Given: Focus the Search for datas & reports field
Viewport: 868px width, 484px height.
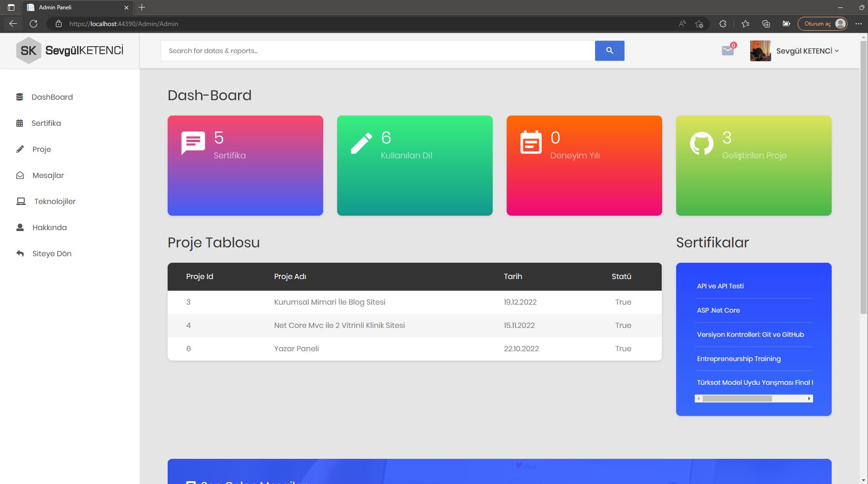Looking at the screenshot, I should click(378, 51).
